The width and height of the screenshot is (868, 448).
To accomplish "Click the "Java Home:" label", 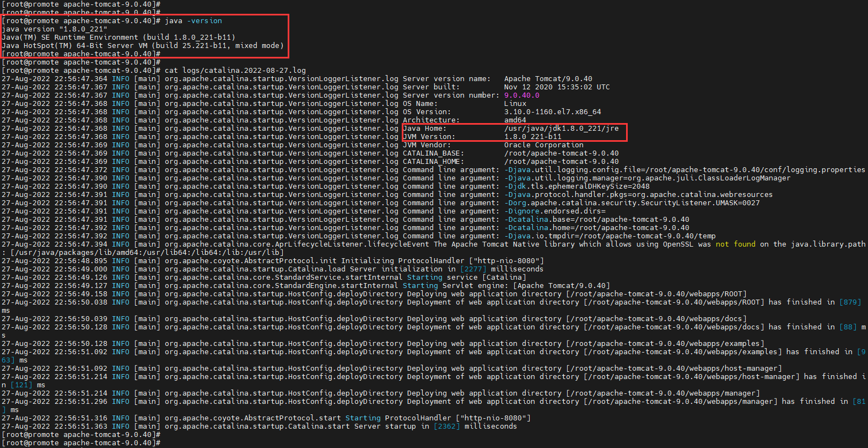I will (x=425, y=129).
